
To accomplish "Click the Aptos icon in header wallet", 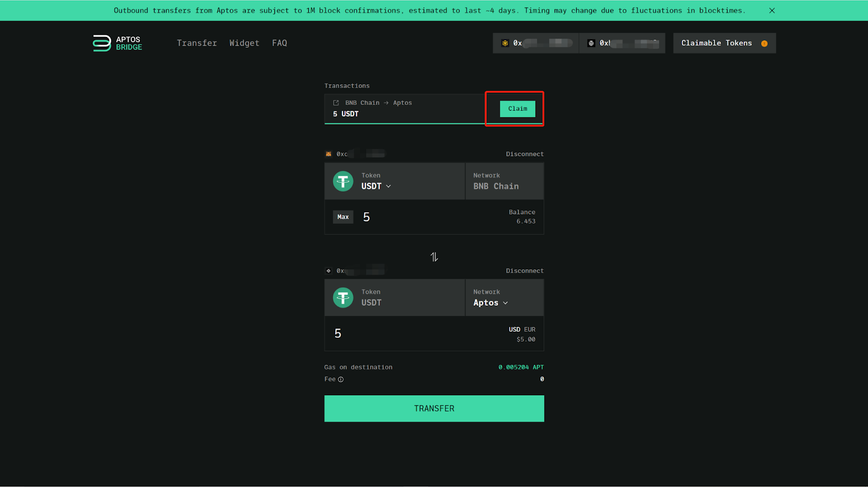I will coord(591,43).
